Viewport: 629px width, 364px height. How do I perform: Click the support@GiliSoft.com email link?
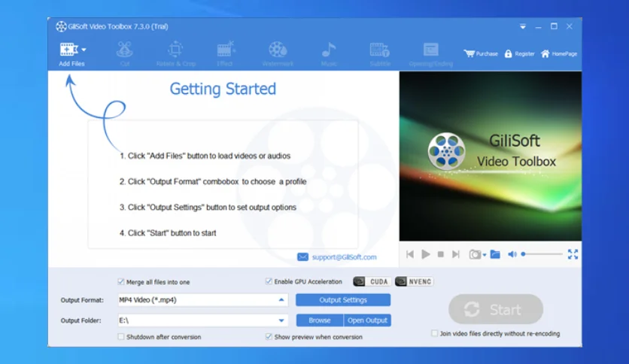pos(344,257)
